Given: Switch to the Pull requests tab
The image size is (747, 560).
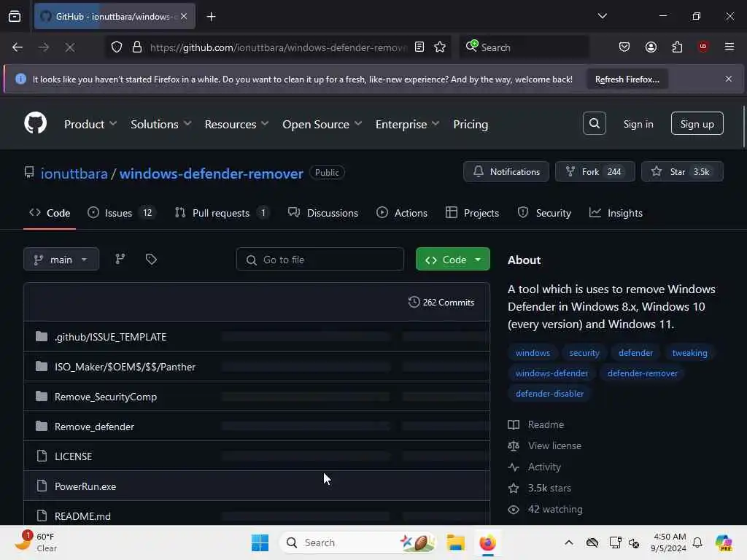Looking at the screenshot, I should [x=221, y=213].
